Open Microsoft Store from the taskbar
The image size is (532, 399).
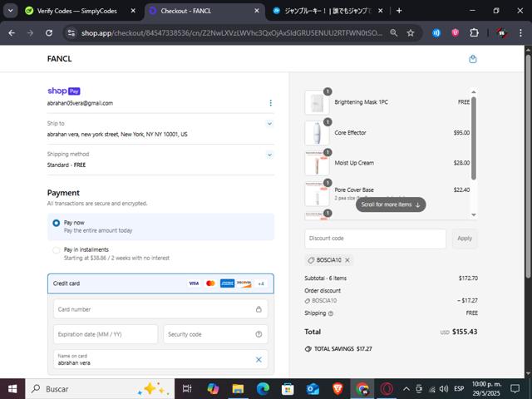pyautogui.click(x=288, y=389)
